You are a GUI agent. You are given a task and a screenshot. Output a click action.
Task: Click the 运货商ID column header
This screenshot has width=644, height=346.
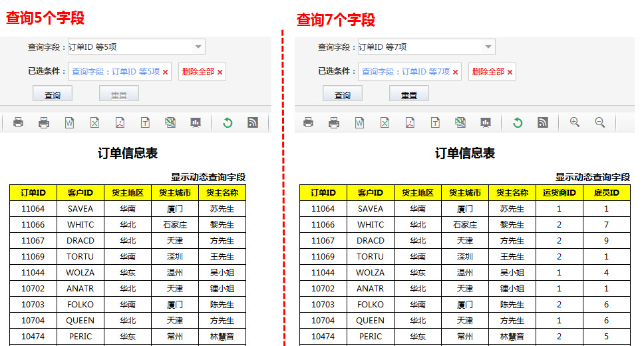pos(559,193)
